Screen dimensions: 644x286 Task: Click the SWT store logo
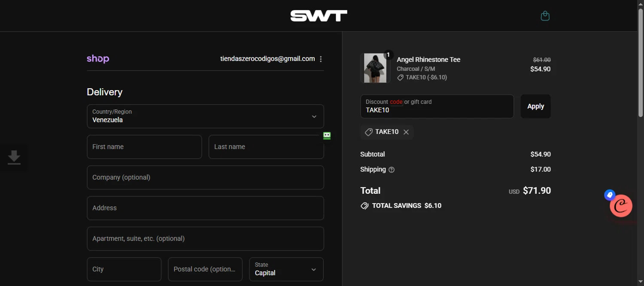click(x=319, y=16)
